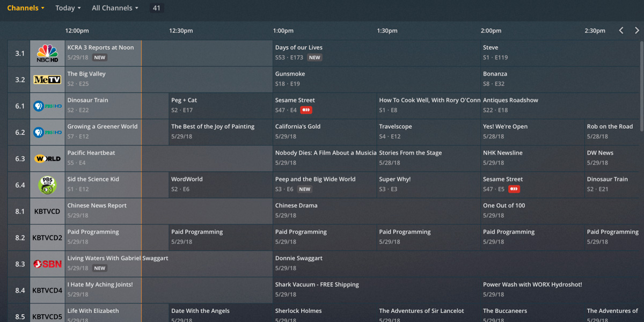Select Nobody Dies: A Film About a Musician
This screenshot has width=644, height=322.
pyautogui.click(x=325, y=158)
